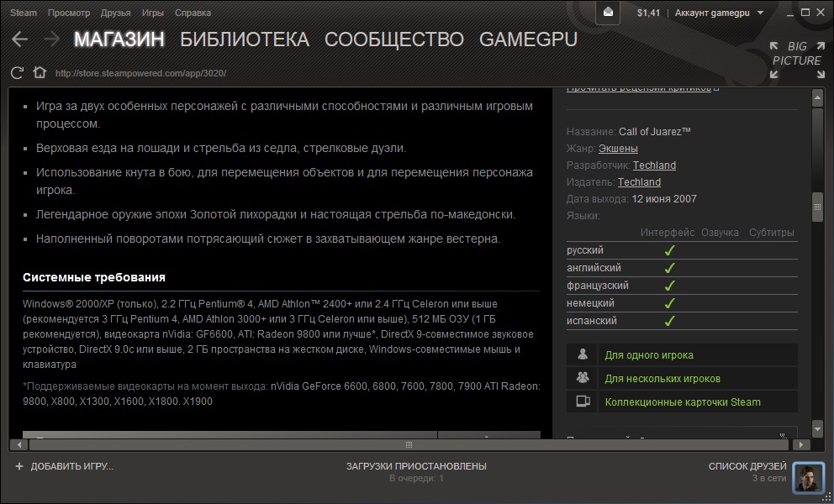
Task: Open the Steam menu
Action: click(x=24, y=13)
